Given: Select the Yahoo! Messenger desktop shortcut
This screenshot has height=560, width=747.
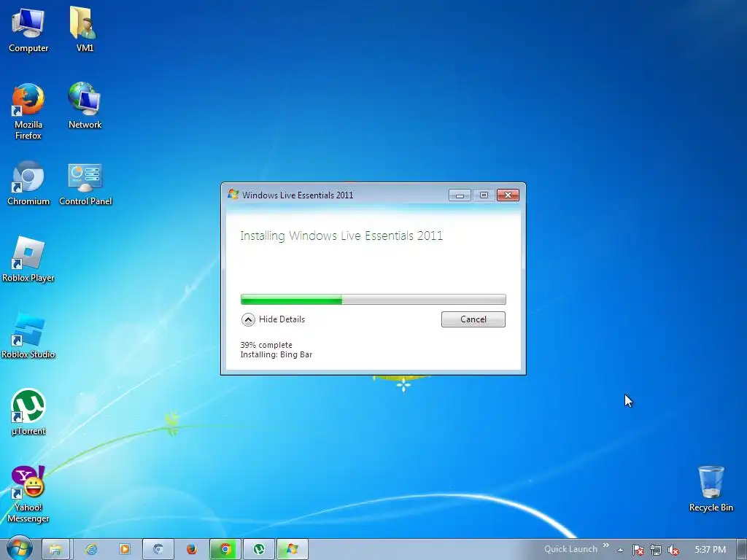Looking at the screenshot, I should pyautogui.click(x=28, y=494).
